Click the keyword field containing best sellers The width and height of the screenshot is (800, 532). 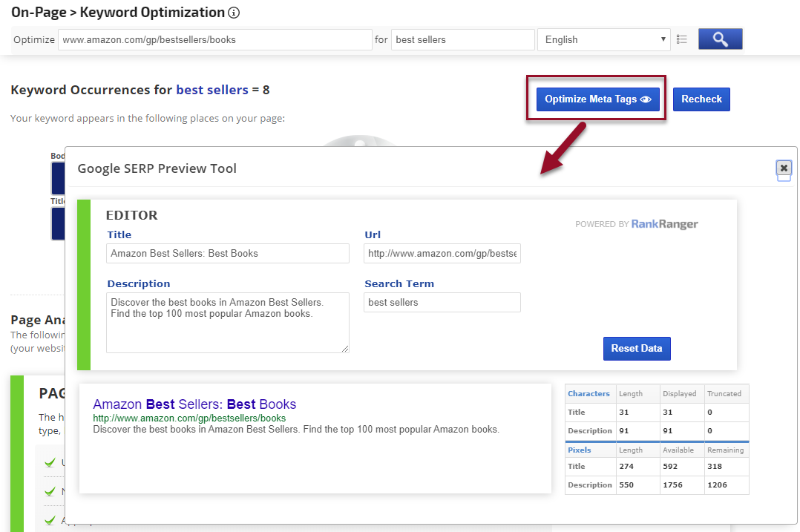pyautogui.click(x=462, y=40)
